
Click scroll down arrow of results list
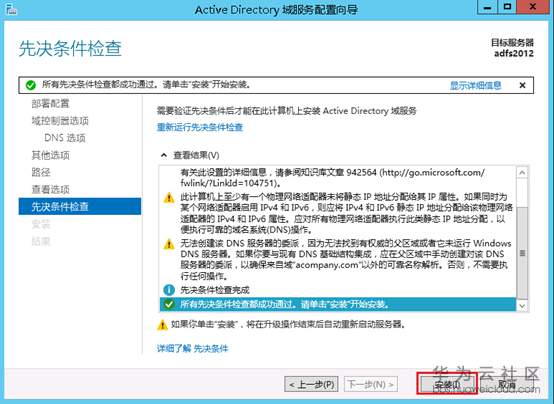pos(522,305)
